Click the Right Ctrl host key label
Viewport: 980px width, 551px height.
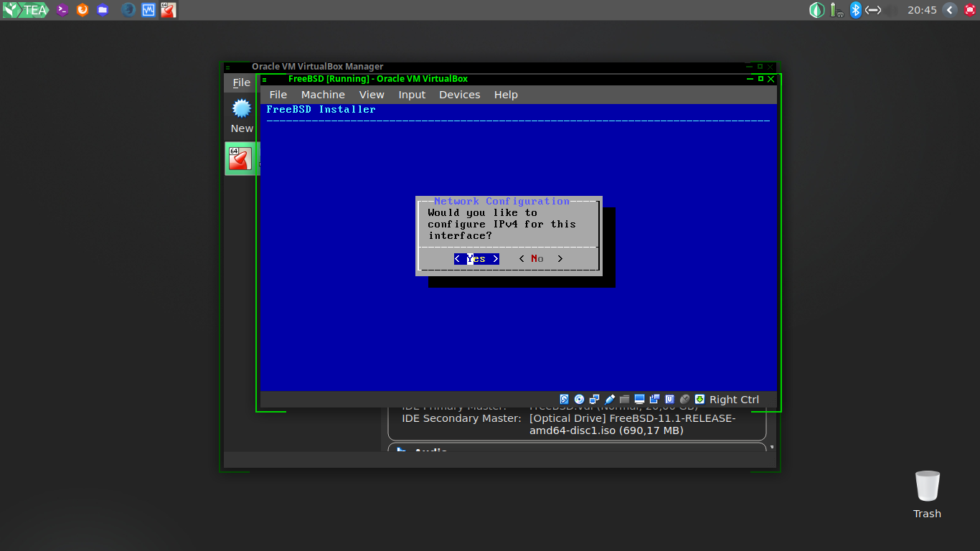[734, 400]
